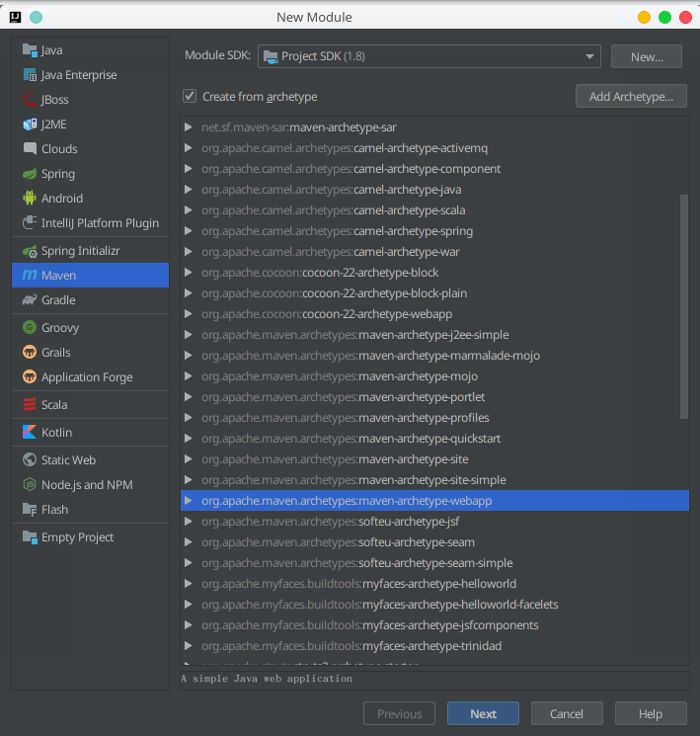700x736 pixels.
Task: Choose the Java Enterprise icon
Action: (30, 75)
